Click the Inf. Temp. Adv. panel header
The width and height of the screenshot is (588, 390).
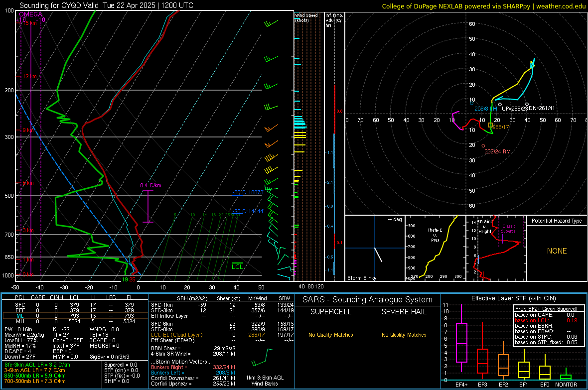coord(333,20)
